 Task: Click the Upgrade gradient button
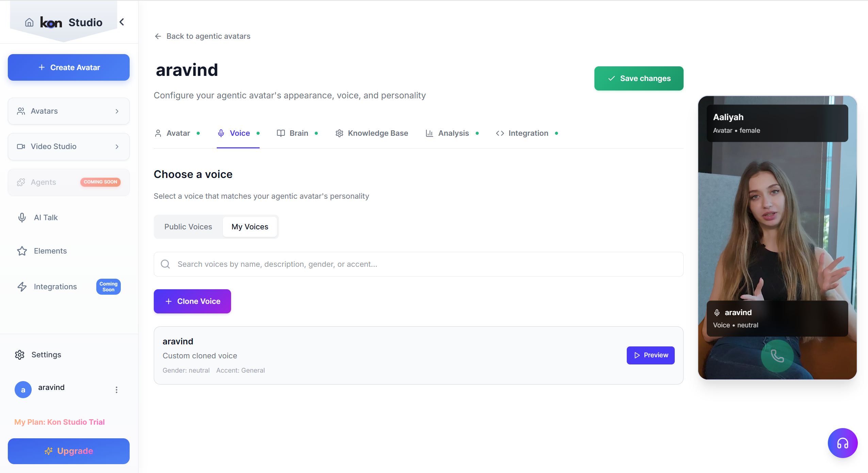click(68, 451)
